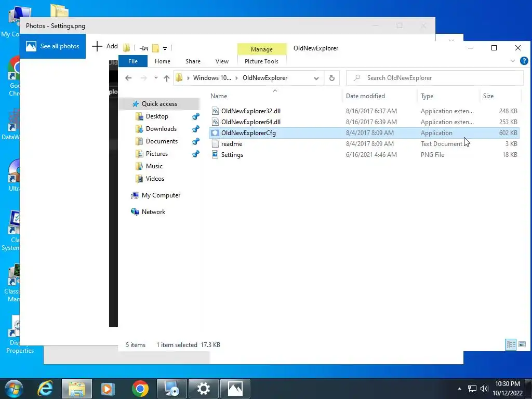
Task: Open Pictures in navigation pane
Action: click(157, 154)
